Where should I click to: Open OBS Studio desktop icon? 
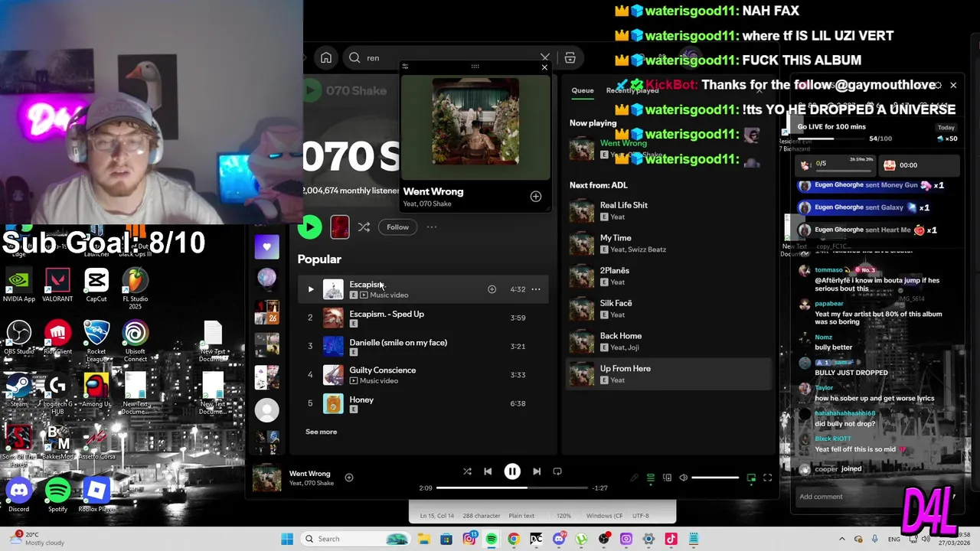point(19,337)
